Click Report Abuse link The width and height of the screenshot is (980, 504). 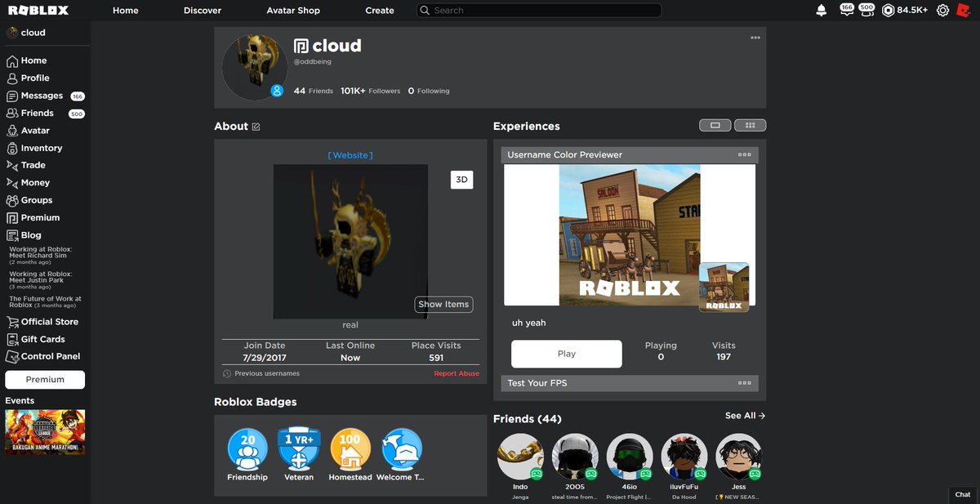tap(457, 373)
